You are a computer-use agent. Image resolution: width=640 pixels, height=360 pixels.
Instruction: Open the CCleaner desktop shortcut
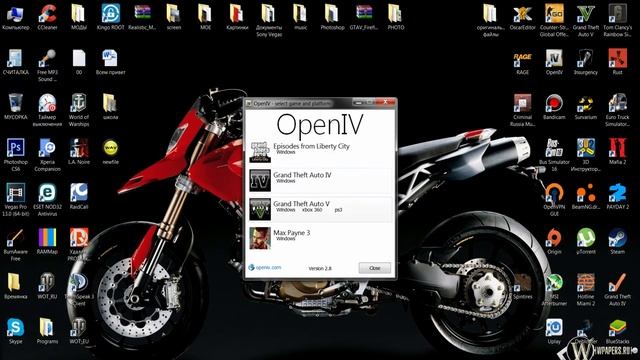click(x=47, y=17)
